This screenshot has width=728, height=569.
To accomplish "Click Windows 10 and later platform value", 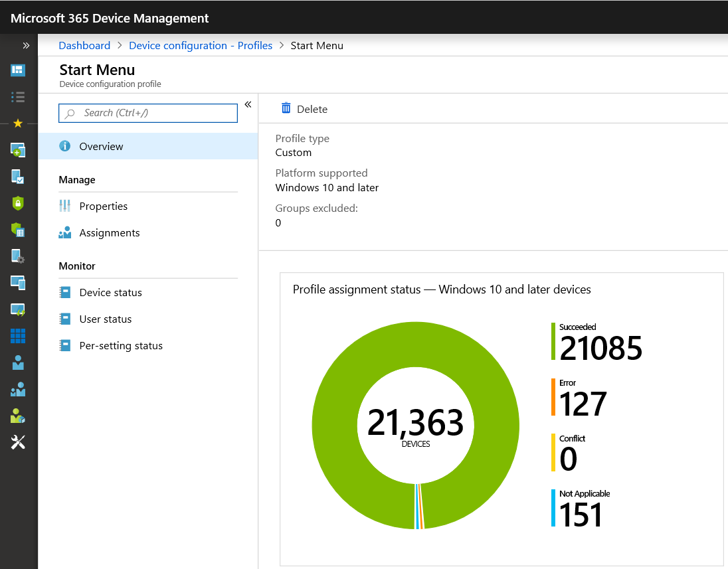I will point(327,187).
